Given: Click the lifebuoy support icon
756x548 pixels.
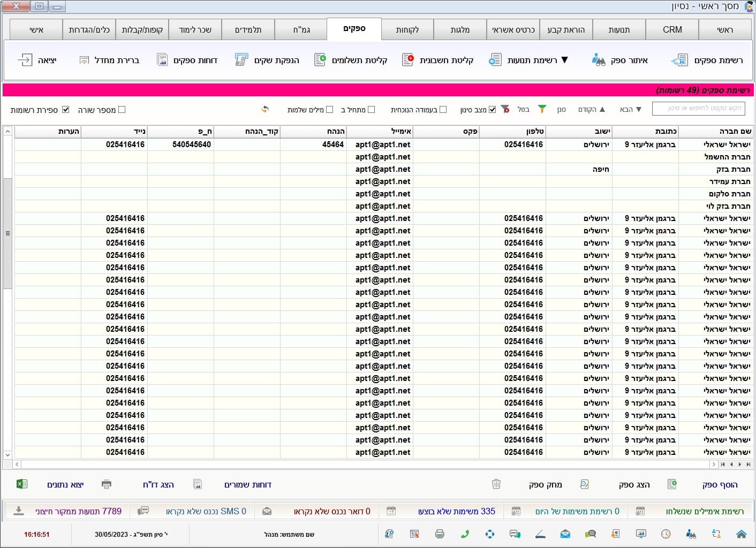Looking at the screenshot, I should tap(489, 534).
